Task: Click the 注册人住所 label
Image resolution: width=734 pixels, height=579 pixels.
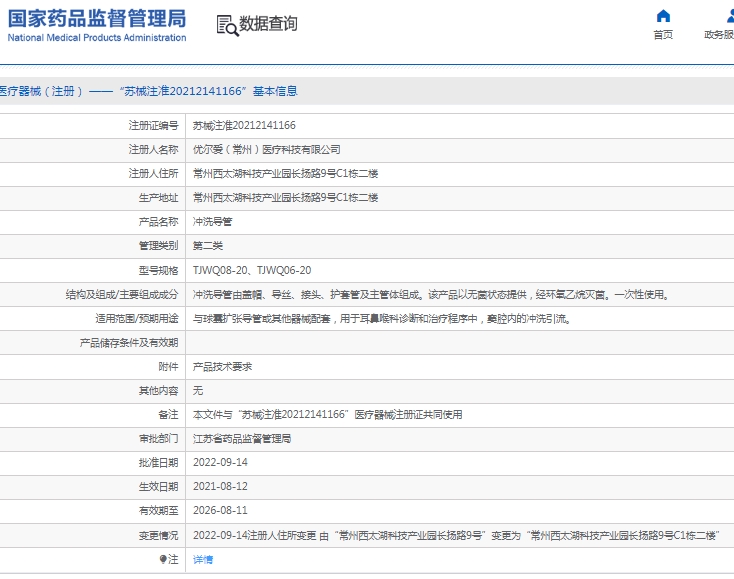Action: pyautogui.click(x=154, y=174)
